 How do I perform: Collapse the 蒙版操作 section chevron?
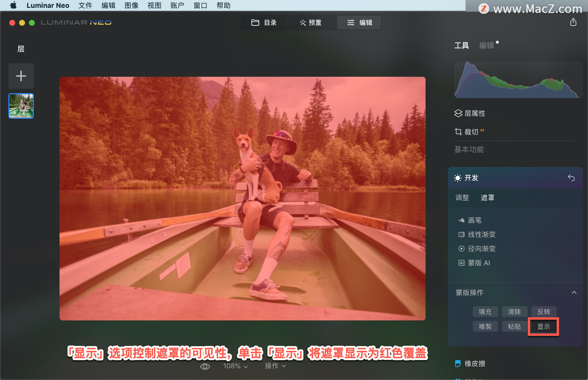(x=574, y=293)
